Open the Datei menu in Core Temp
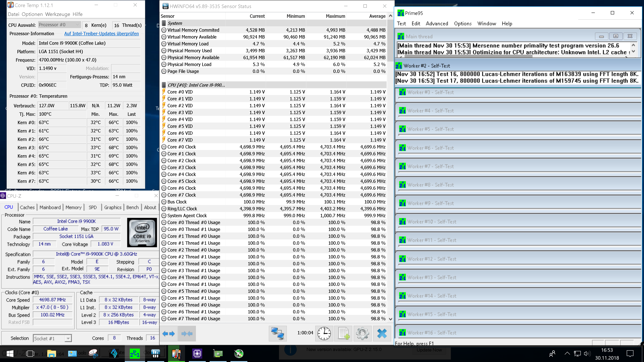The height and width of the screenshot is (362, 644). tap(13, 14)
